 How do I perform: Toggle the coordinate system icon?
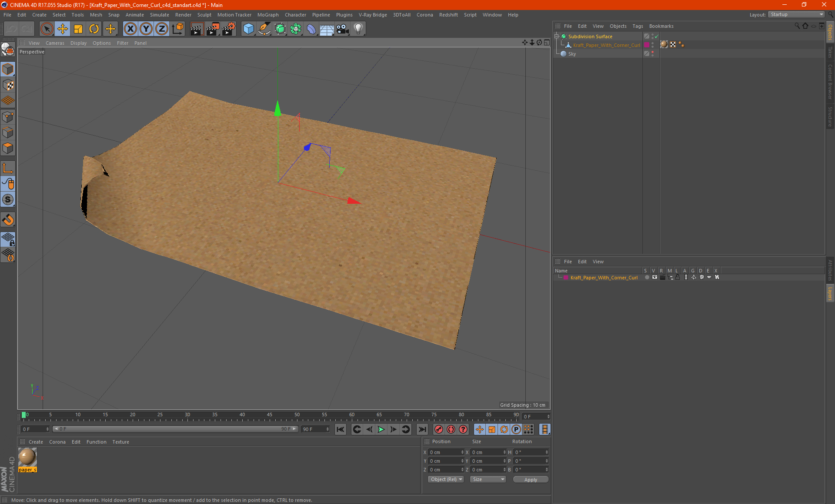[177, 29]
